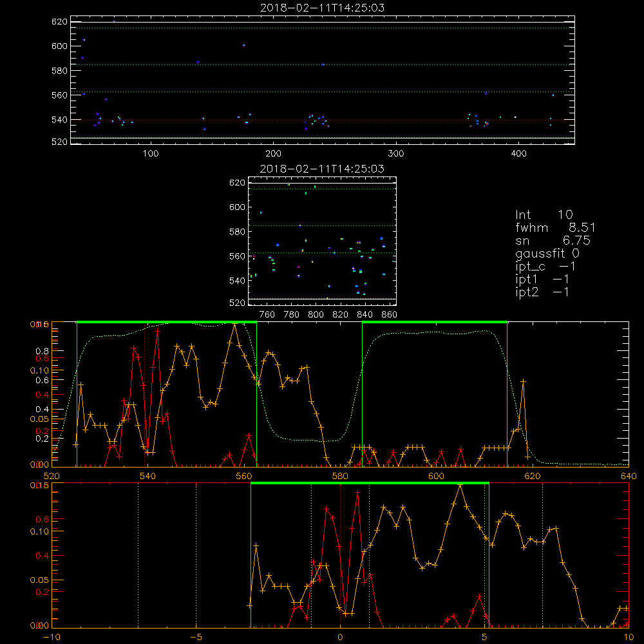Click x-axis label 400 on top plot
Viewport: 644px width, 644px height.
[x=518, y=154]
